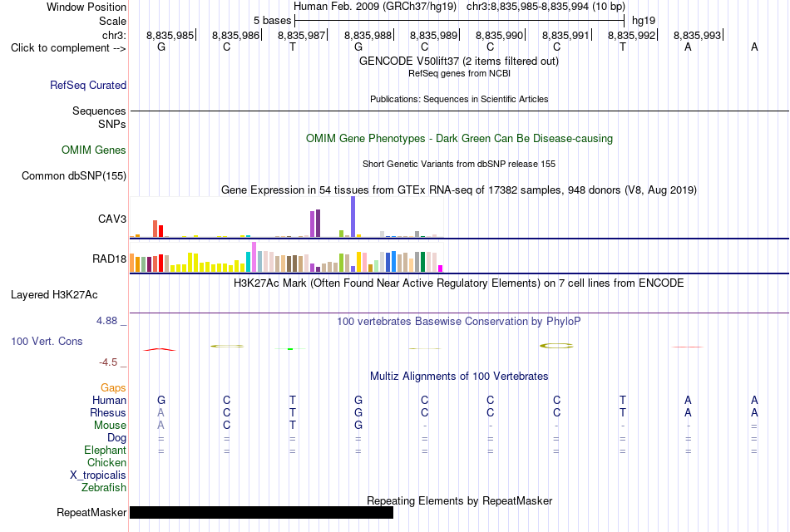This screenshot has width=790, height=532.
Task: Click the SNPs track label
Action: 112,125
